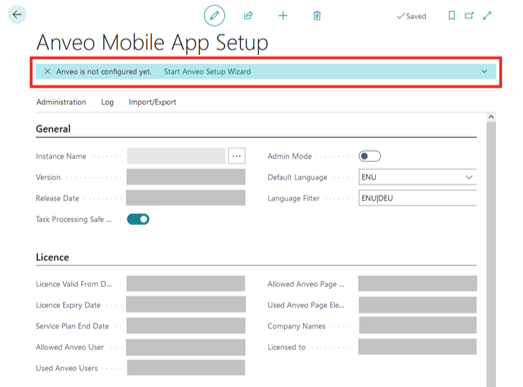Click Allowed Anveo Page field
Screen dimensions: 523x387
point(418,284)
